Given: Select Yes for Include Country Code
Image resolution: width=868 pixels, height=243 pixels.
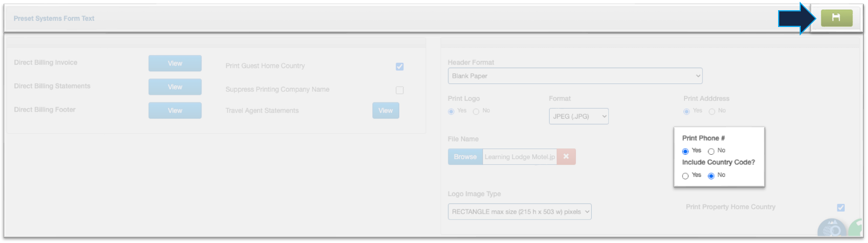Looking at the screenshot, I should click(x=685, y=176).
